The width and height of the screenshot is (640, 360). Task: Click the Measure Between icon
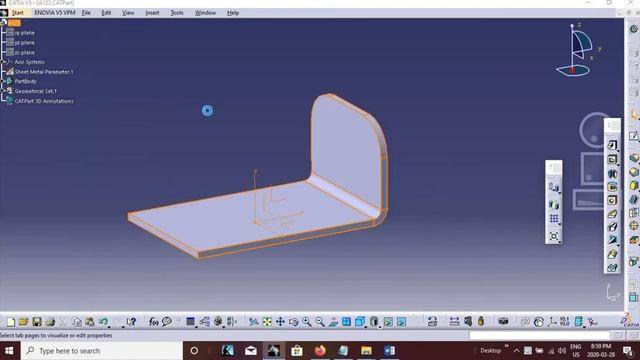click(454, 322)
